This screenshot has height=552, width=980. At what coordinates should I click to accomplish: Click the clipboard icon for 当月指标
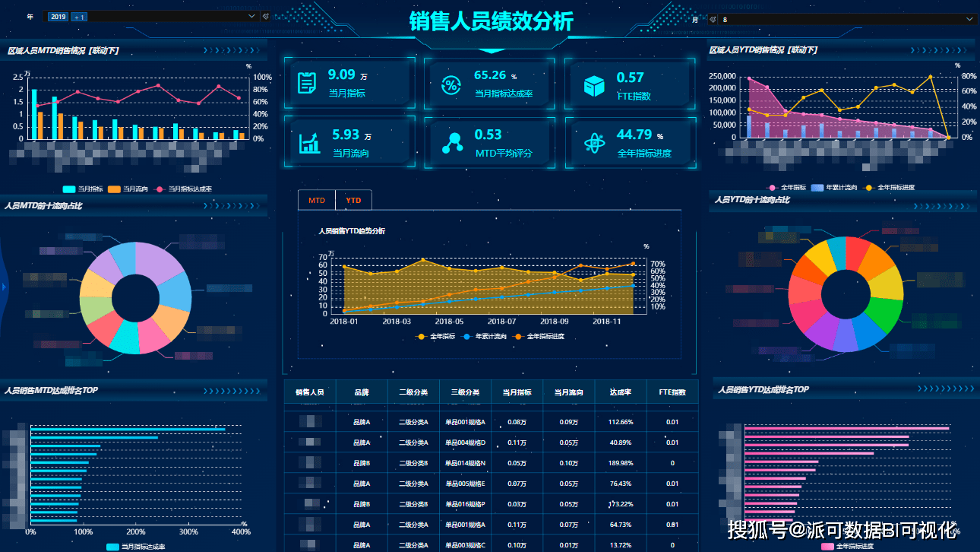pos(307,83)
